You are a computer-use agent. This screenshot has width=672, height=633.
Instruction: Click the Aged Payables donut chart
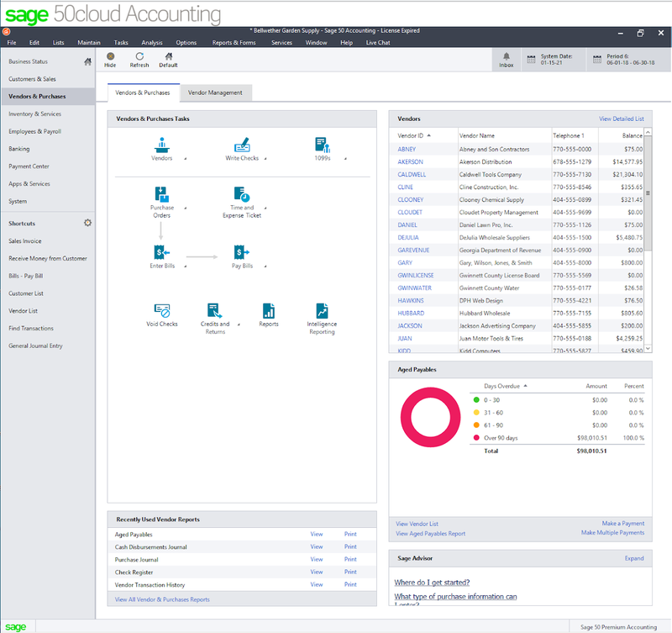pyautogui.click(x=430, y=417)
